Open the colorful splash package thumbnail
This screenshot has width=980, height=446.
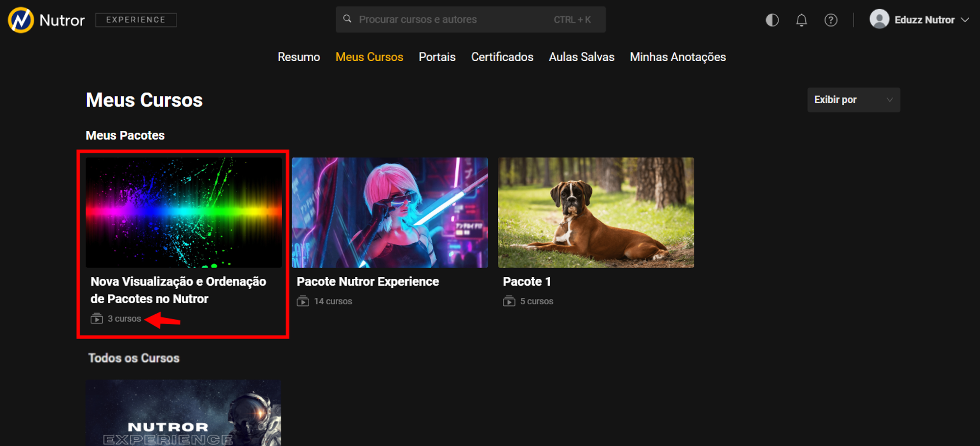pyautogui.click(x=184, y=212)
